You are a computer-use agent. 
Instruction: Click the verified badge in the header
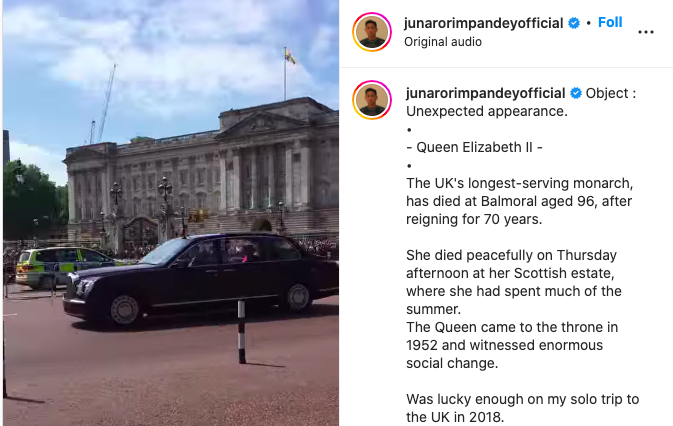tap(574, 23)
